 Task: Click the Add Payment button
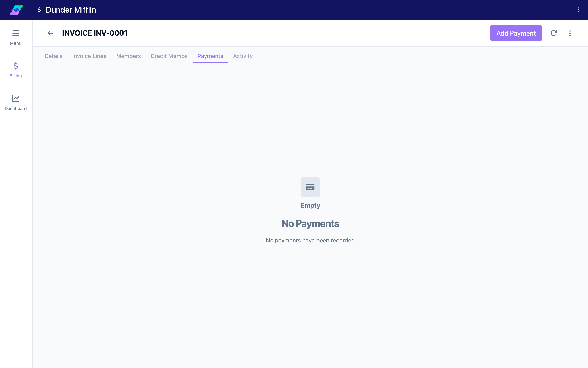[516, 33]
